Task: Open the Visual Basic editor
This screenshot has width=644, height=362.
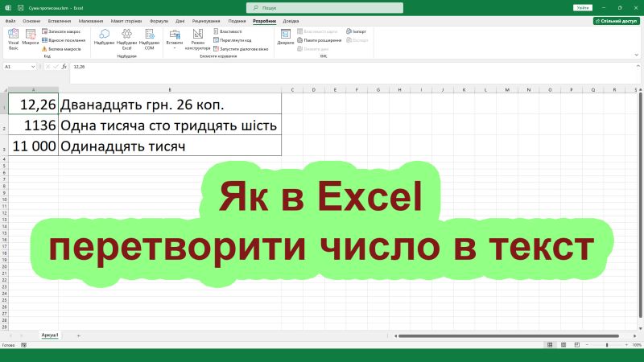Action: (13, 39)
